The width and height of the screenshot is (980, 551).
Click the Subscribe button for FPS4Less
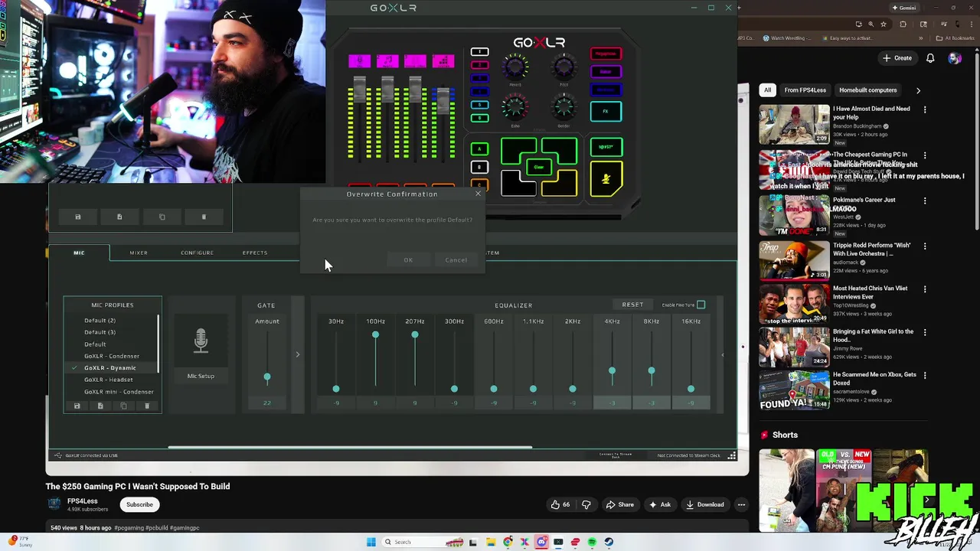[139, 504]
